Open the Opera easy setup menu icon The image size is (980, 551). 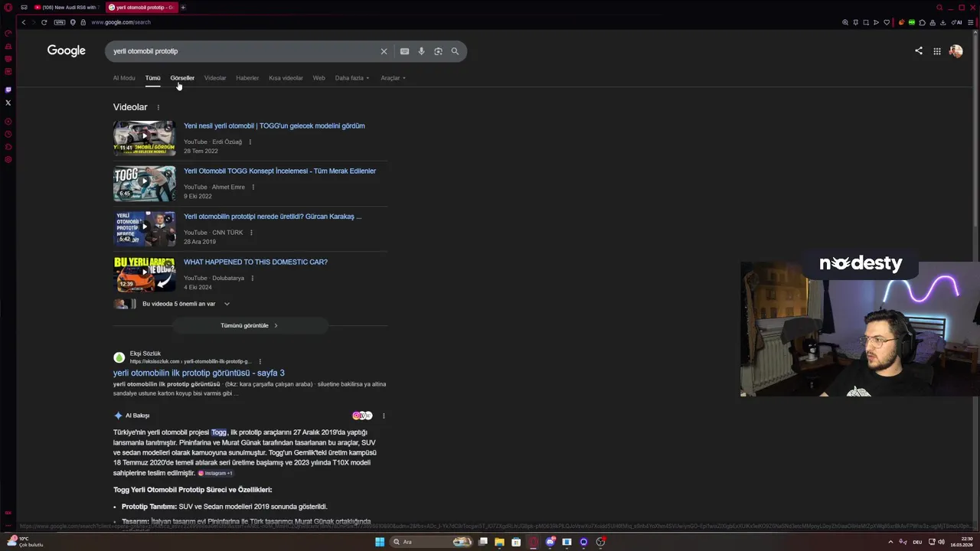click(971, 22)
